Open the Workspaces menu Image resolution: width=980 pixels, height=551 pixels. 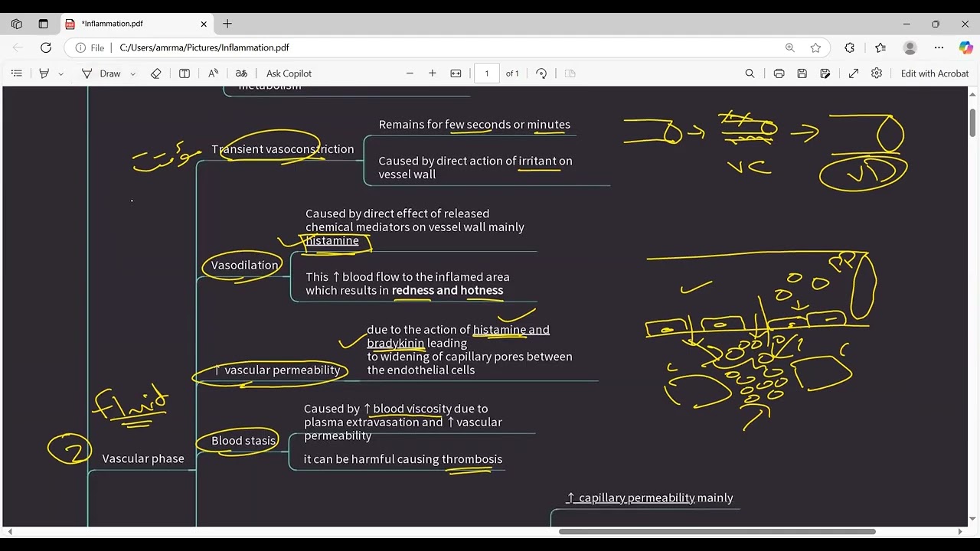tap(16, 24)
